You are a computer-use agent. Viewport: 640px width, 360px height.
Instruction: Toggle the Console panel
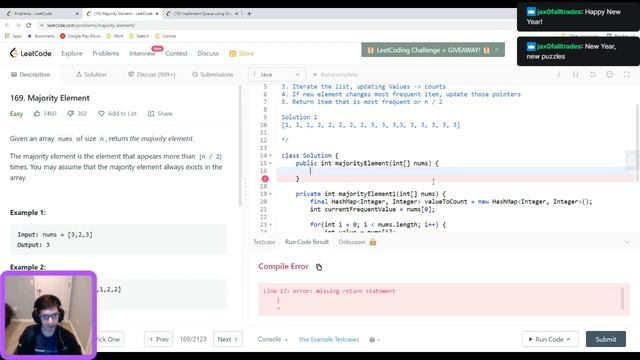pos(272,339)
